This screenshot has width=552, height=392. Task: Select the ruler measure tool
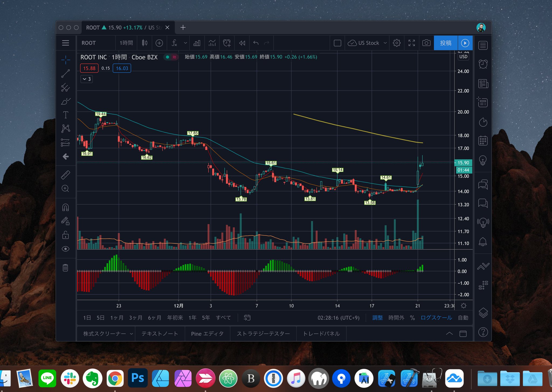click(65, 175)
